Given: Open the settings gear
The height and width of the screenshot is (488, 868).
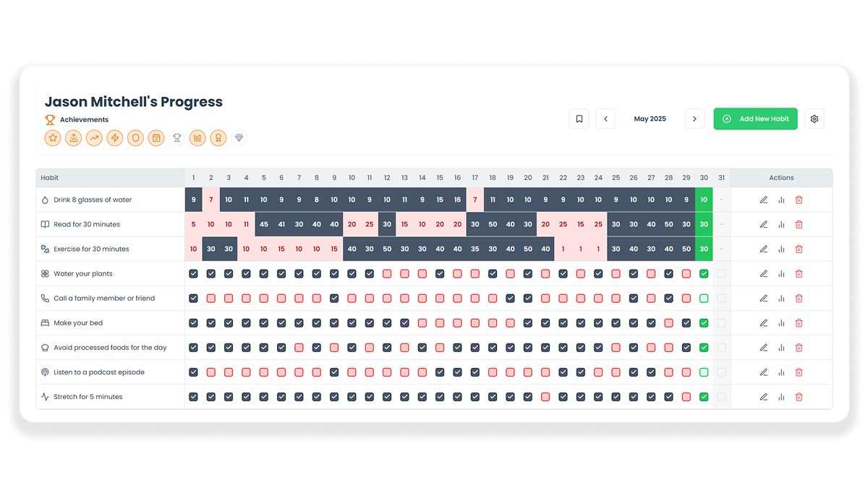Looking at the screenshot, I should point(814,119).
